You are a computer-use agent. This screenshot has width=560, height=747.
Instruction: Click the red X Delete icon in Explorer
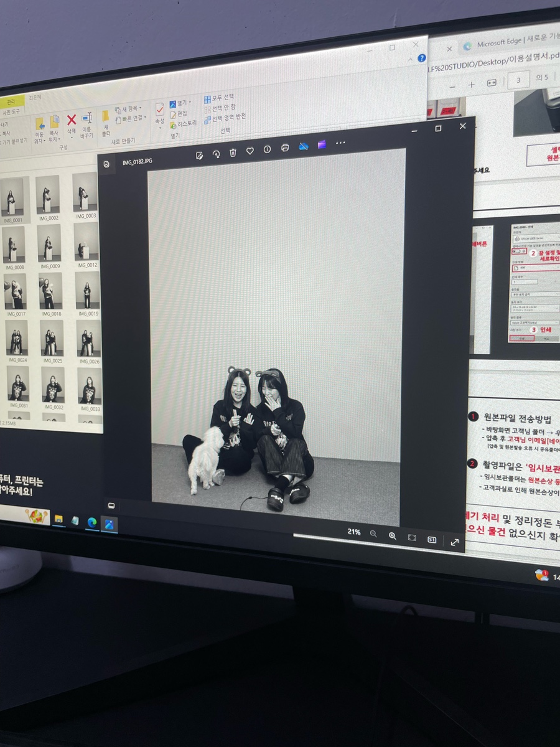[72, 120]
